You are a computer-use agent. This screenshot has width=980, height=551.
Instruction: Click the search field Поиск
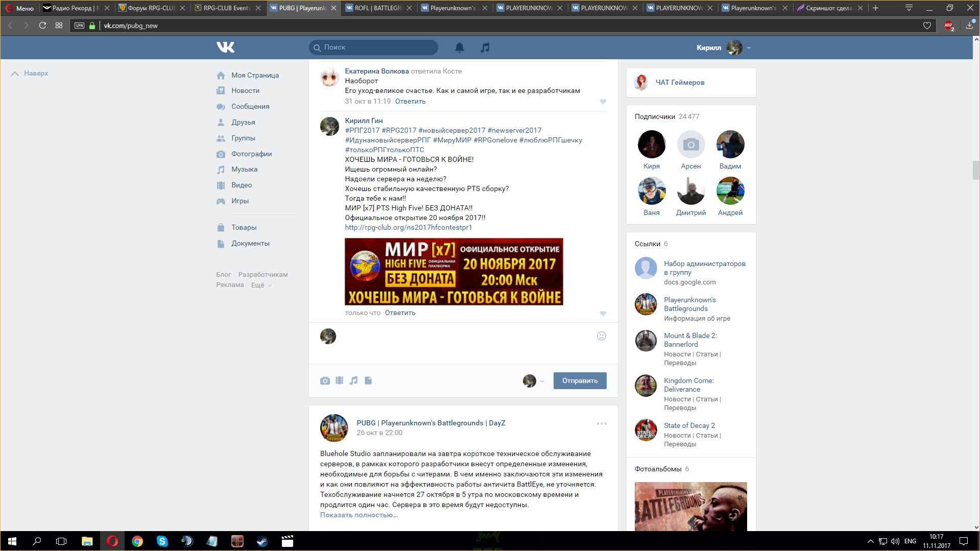[373, 47]
